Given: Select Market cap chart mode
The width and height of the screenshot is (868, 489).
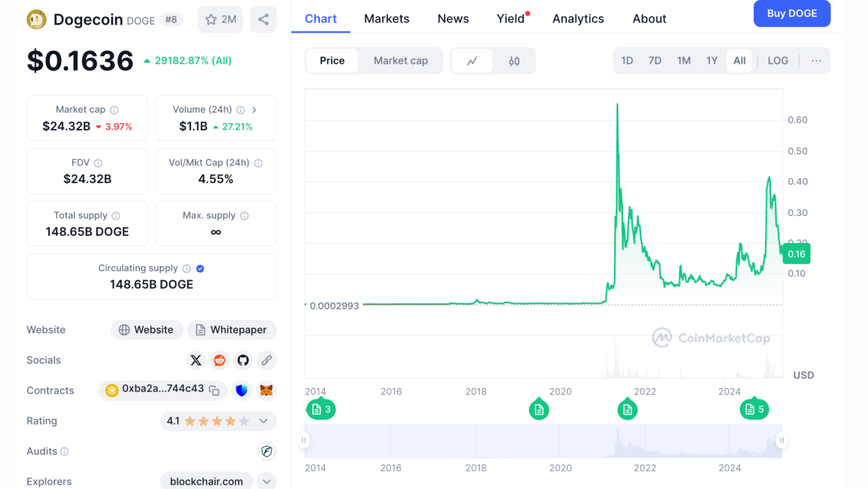Looking at the screenshot, I should pyautogui.click(x=400, y=61).
